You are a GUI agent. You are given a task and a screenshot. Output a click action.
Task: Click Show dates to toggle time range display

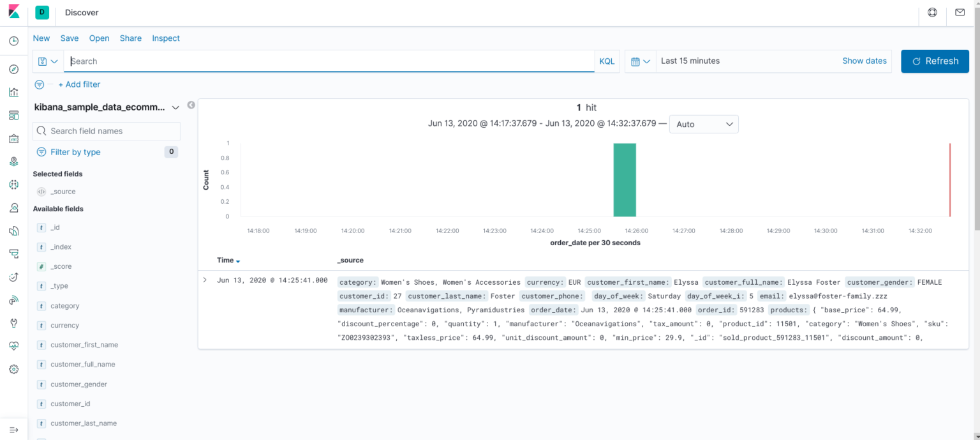tap(865, 61)
